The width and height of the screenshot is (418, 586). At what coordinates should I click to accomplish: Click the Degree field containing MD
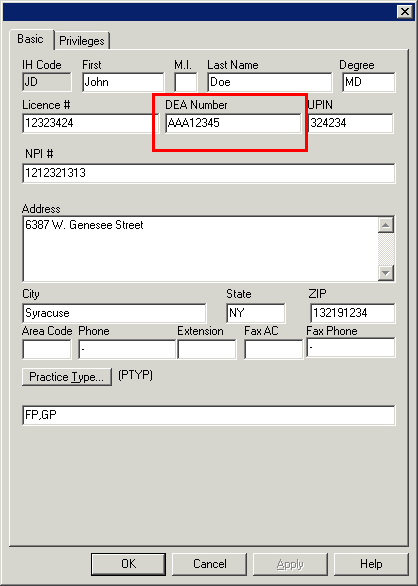click(369, 82)
